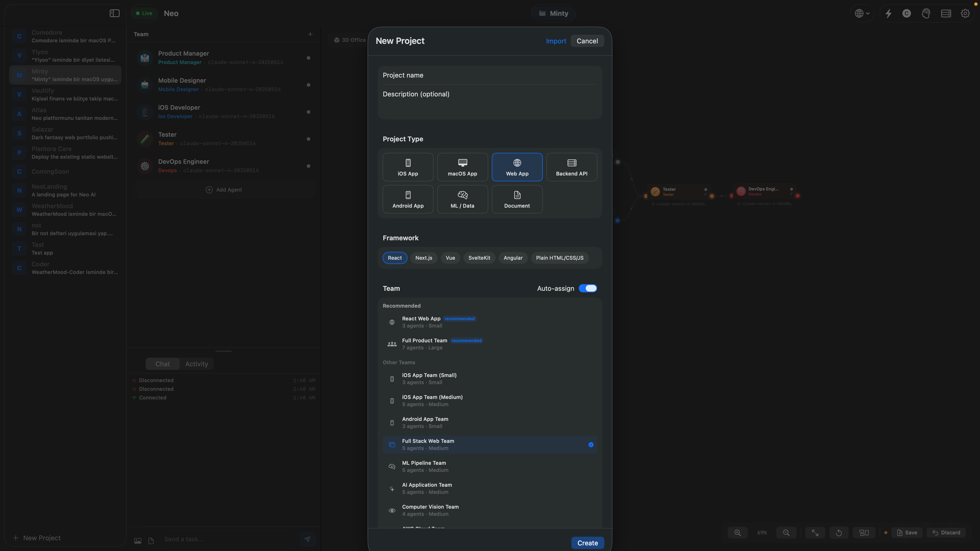This screenshot has width=980, height=551.
Task: Select the Backend API project type
Action: pos(571,167)
